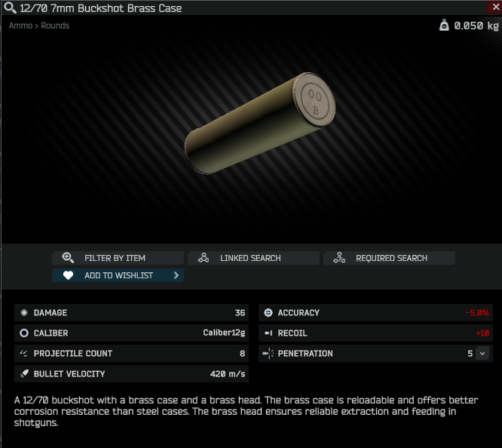This screenshot has height=448, width=502.
Task: Click the weight icon beside 0.050 kg
Action: pyautogui.click(x=444, y=25)
